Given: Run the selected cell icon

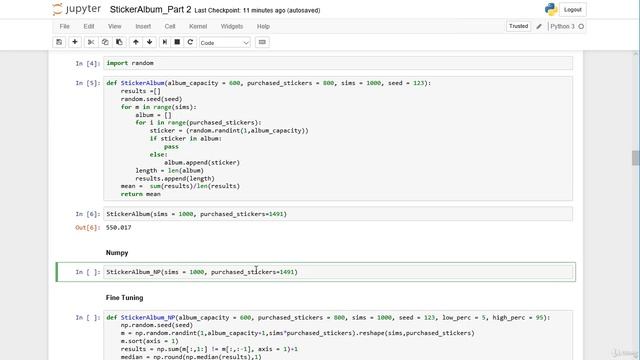Looking at the screenshot, I should [x=164, y=42].
